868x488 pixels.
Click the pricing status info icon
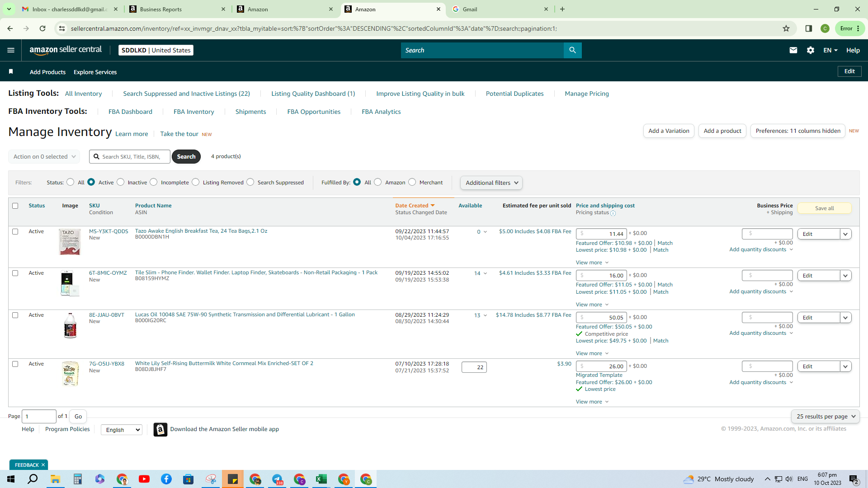pos(613,213)
